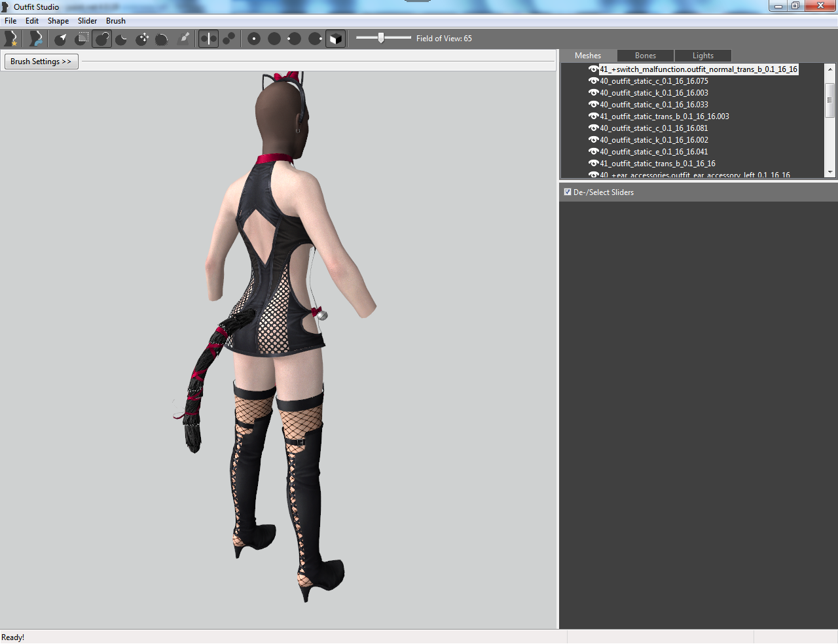The width and height of the screenshot is (838, 644).
Task: Select mesh name 40_outfit_static_k_0.1_16_16.002
Action: point(654,140)
